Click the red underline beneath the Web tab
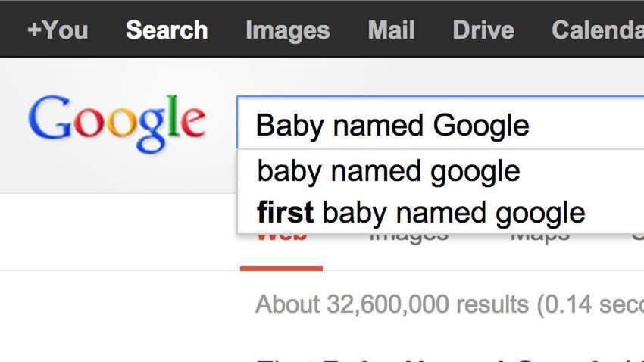 tap(281, 268)
